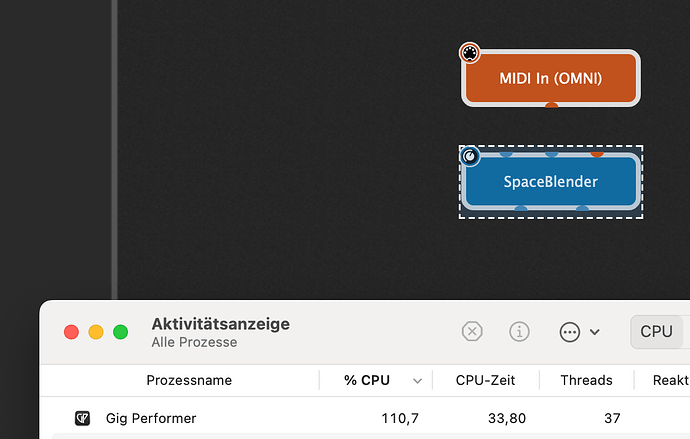This screenshot has height=439, width=690.
Task: Expand the chevron next to the ellipsis button
Action: click(x=595, y=332)
